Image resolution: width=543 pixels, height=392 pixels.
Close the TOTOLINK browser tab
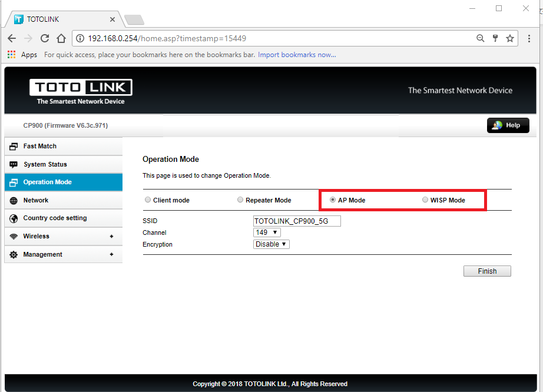click(x=112, y=19)
